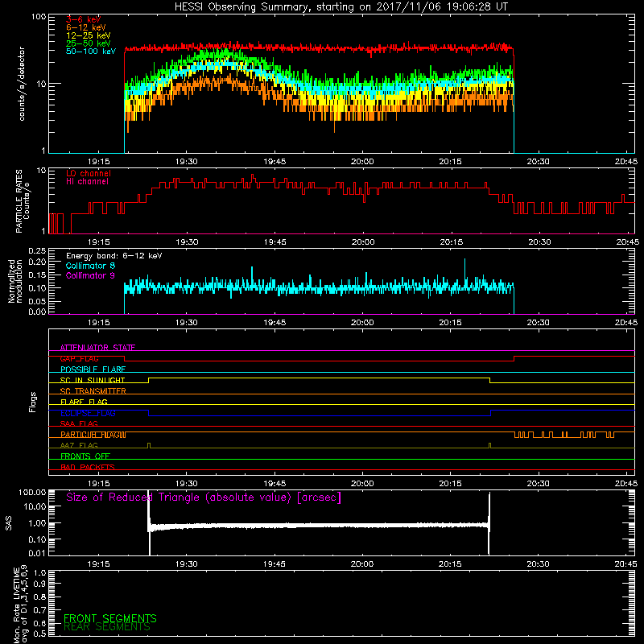Select the 3-6 keV legend label
The width and height of the screenshot is (644, 644).
[83, 19]
